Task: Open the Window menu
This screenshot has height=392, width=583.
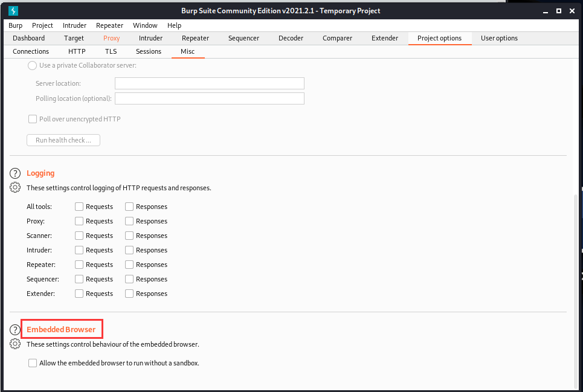Action: (x=145, y=25)
